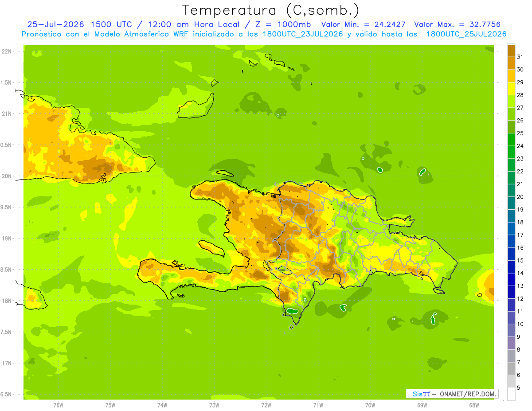Image resolution: width=532 pixels, height=411 pixels.
Task: Click the '76W' longitude axis label
Action: tap(58, 405)
